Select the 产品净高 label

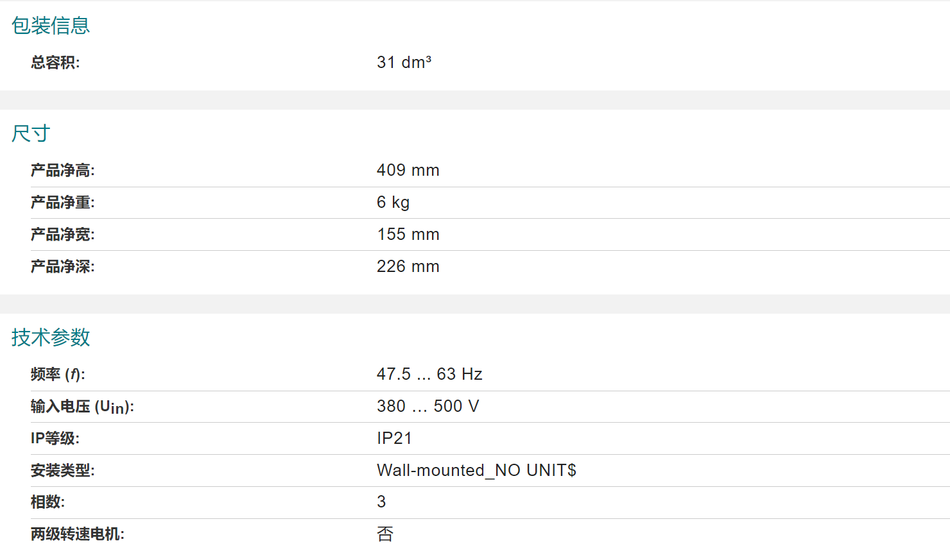point(63,170)
